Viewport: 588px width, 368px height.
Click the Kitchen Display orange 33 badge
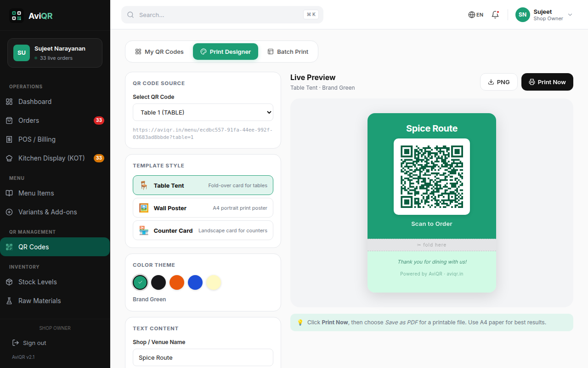[99, 158]
